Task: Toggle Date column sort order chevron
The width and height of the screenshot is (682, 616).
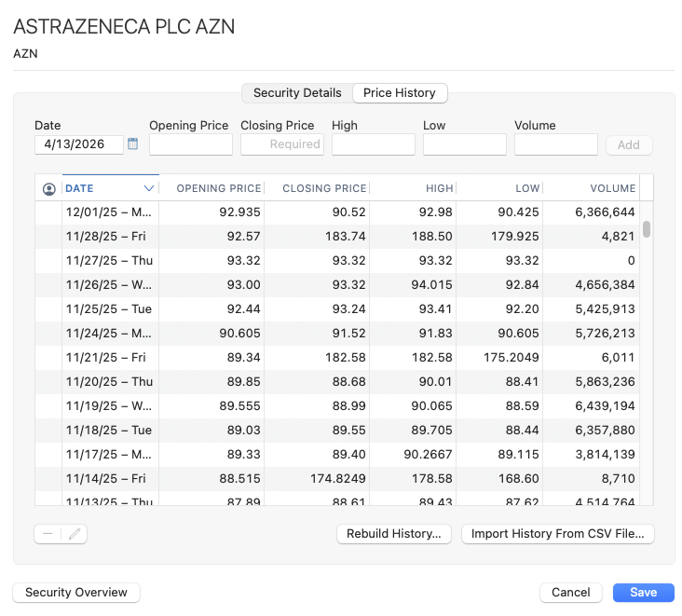Action: pyautogui.click(x=149, y=188)
